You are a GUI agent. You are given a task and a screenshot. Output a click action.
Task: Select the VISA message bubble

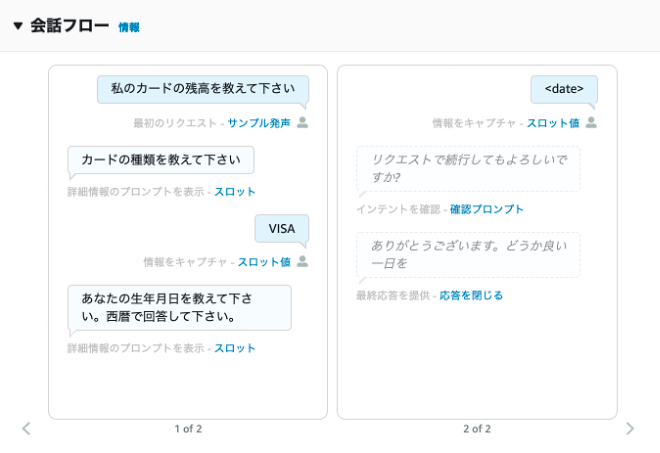[x=282, y=229]
